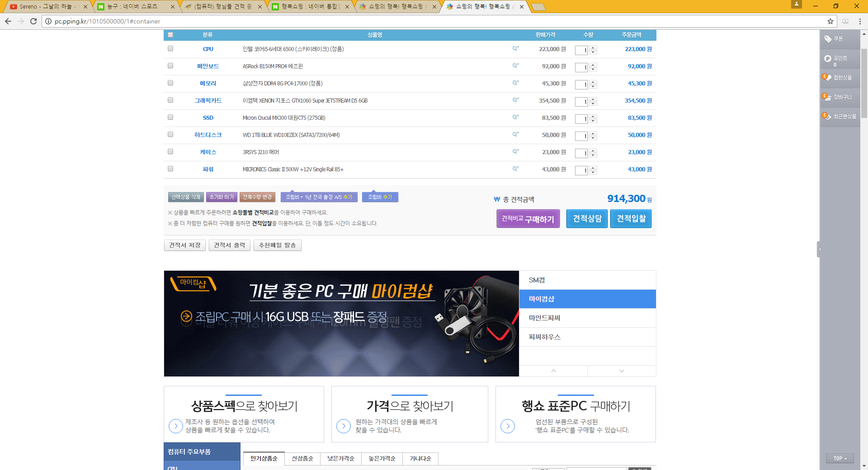Select 피씨하우스 in the shop list

coord(545,337)
